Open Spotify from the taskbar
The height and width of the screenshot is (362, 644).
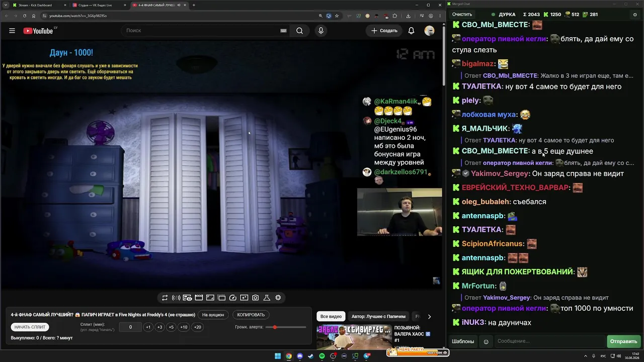coord(322,356)
